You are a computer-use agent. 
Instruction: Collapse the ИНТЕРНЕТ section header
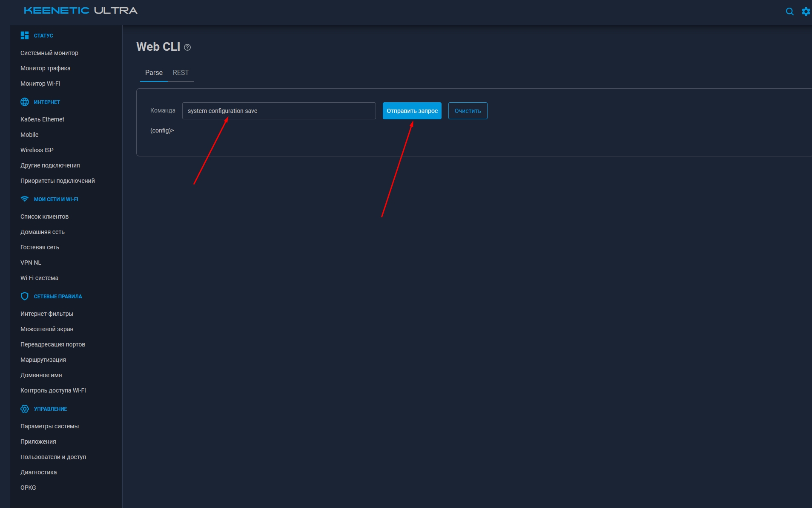click(x=47, y=102)
